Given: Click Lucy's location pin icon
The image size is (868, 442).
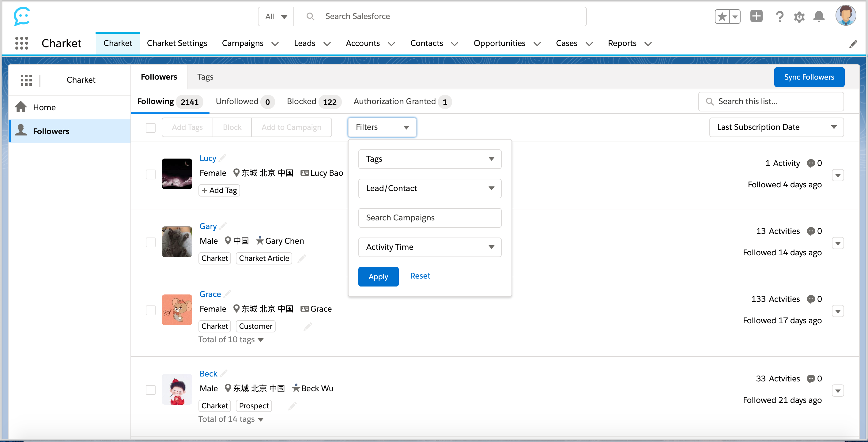Looking at the screenshot, I should (x=236, y=173).
